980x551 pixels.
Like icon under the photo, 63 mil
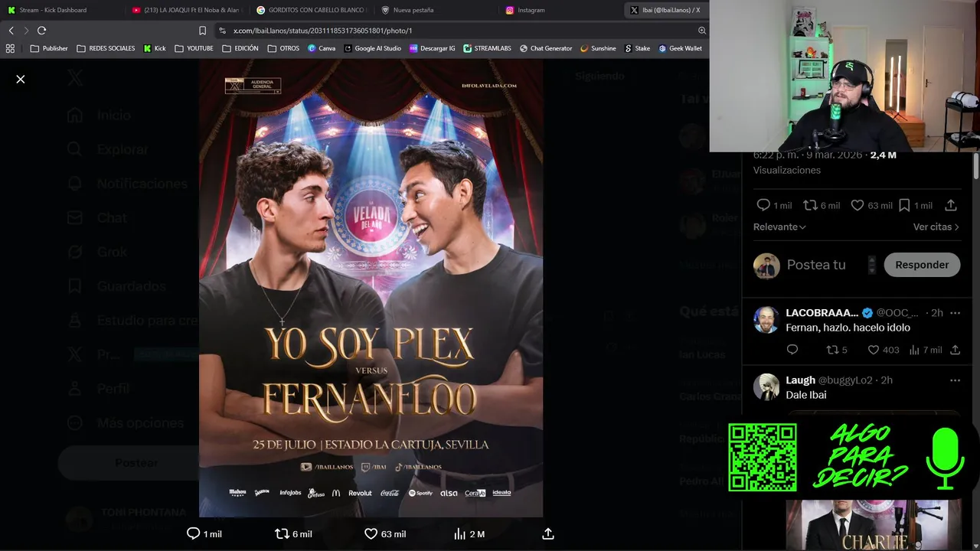371,533
